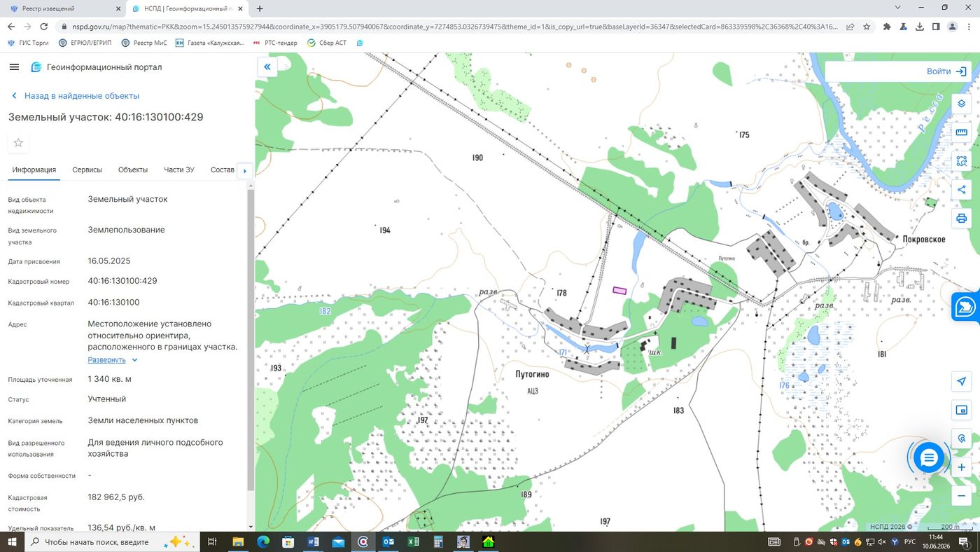Switch to the Сервисы tab
The image size is (980, 552).
coord(87,170)
